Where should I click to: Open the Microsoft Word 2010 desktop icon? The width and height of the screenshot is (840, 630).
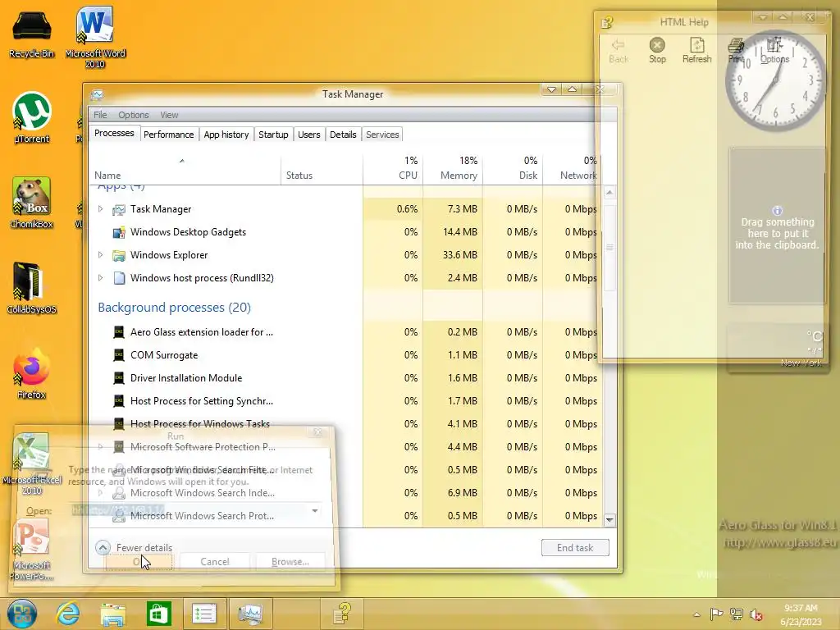click(95, 36)
